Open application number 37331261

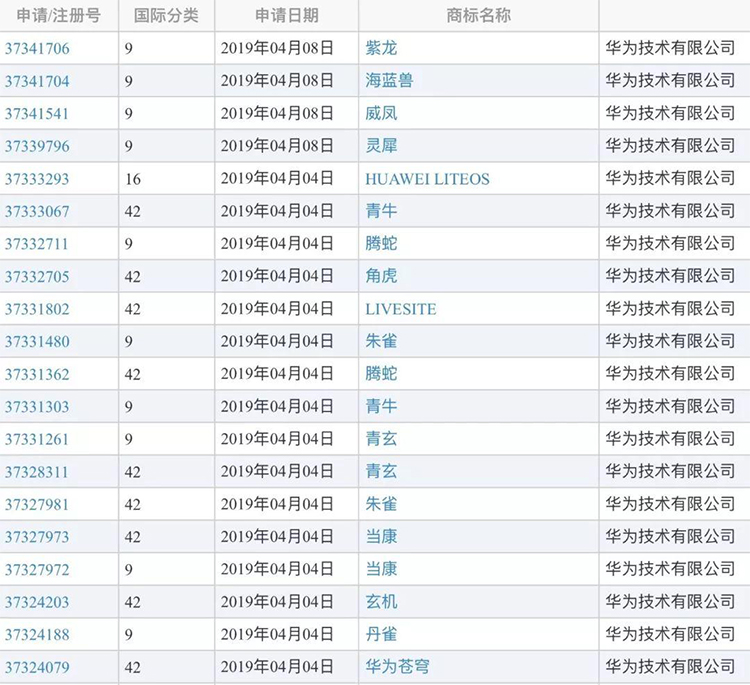click(37, 439)
